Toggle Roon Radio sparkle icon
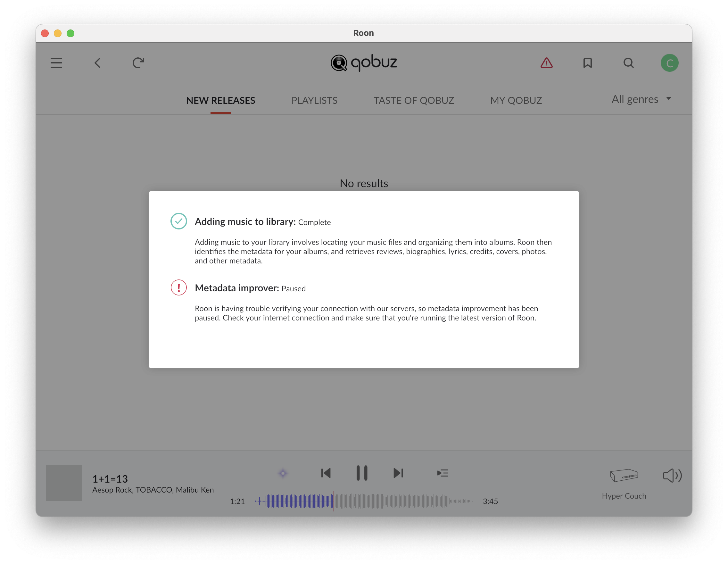The height and width of the screenshot is (564, 728). pos(283,473)
